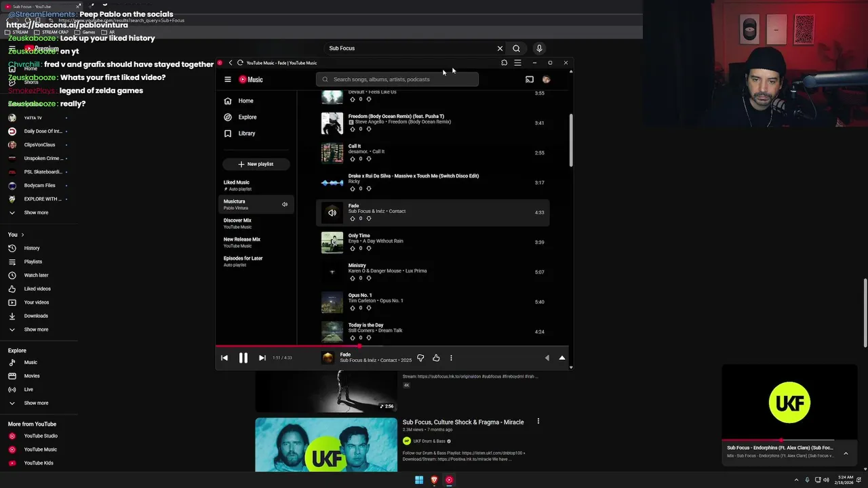868x488 pixels.
Task: Focus Search songs, albums, artists field
Action: pos(397,79)
